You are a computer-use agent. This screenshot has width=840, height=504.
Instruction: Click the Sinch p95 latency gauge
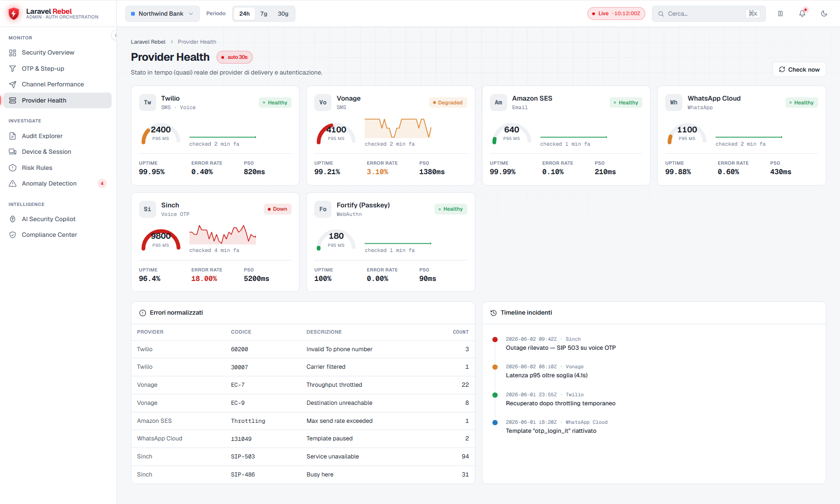161,240
